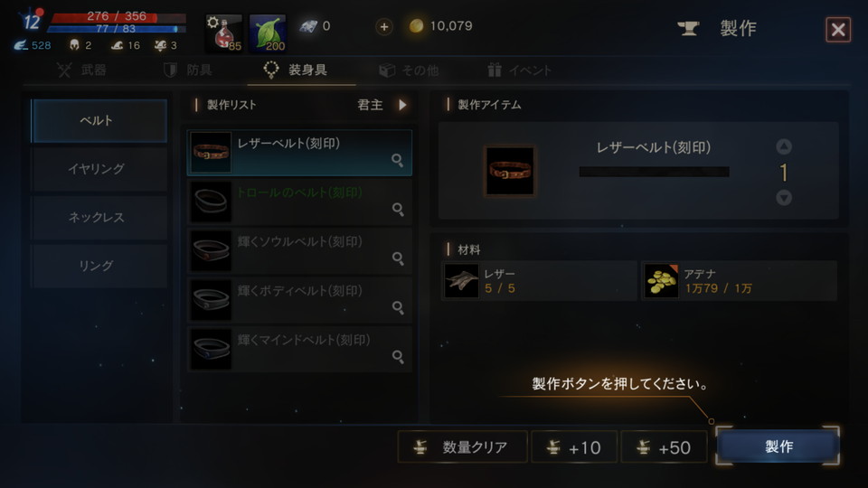The width and height of the screenshot is (868, 488).
Task: Click the レザーベルト(刻印) crafted item thumbnail
Action: pyautogui.click(x=510, y=171)
